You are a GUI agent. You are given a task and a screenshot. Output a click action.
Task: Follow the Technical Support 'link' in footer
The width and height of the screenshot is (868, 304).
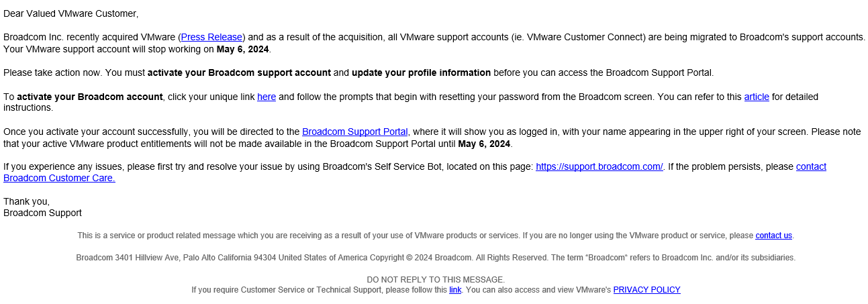[x=455, y=290]
